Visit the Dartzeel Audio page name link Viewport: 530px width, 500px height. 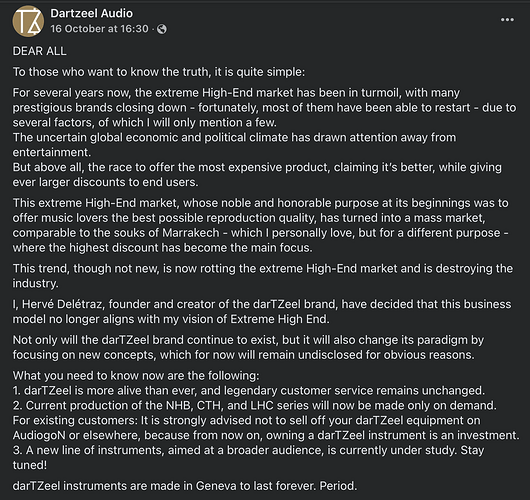(92, 13)
